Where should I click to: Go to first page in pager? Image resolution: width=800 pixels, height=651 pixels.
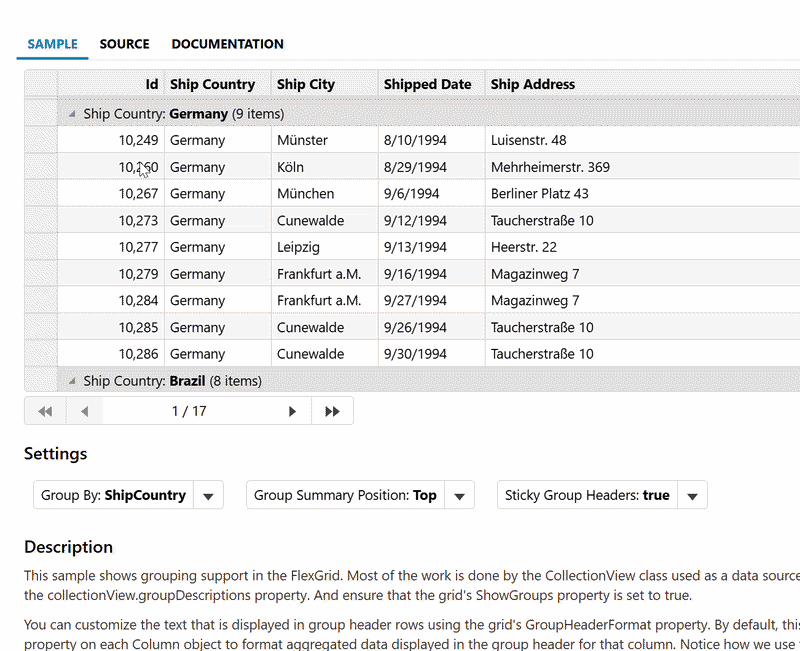click(45, 411)
